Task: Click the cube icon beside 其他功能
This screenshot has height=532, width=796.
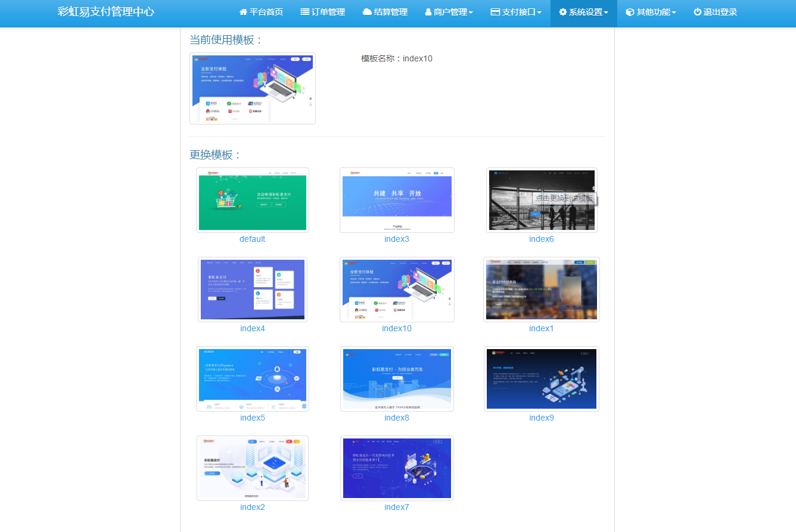Action: [630, 12]
